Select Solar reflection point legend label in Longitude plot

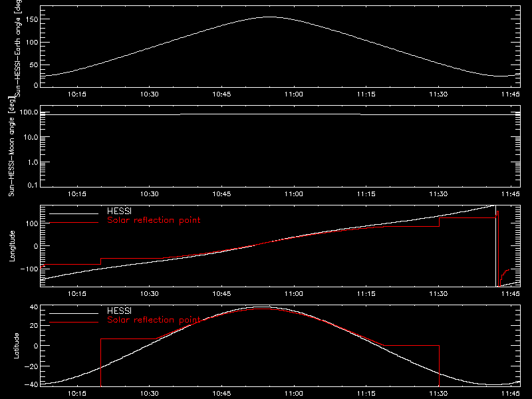point(154,220)
